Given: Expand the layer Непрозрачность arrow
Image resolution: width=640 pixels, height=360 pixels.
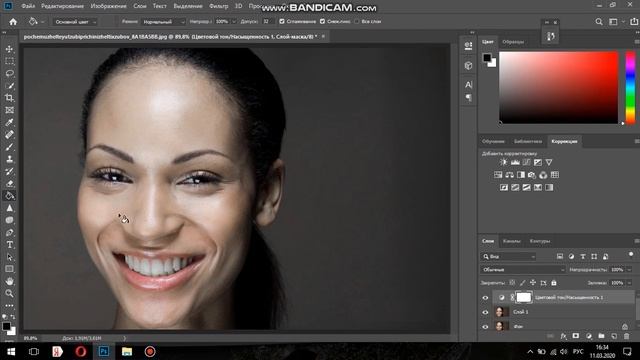Looking at the screenshot, I should click(x=629, y=270).
